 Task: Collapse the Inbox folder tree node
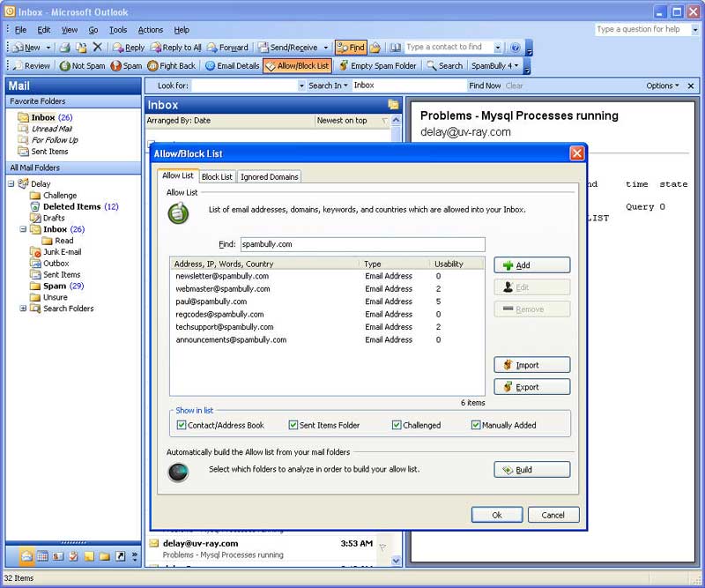click(23, 229)
